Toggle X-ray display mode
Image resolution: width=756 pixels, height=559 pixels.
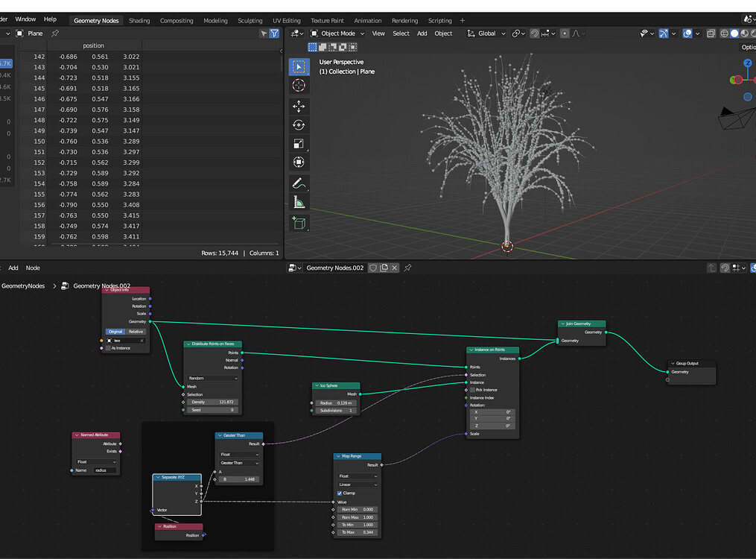(711, 34)
